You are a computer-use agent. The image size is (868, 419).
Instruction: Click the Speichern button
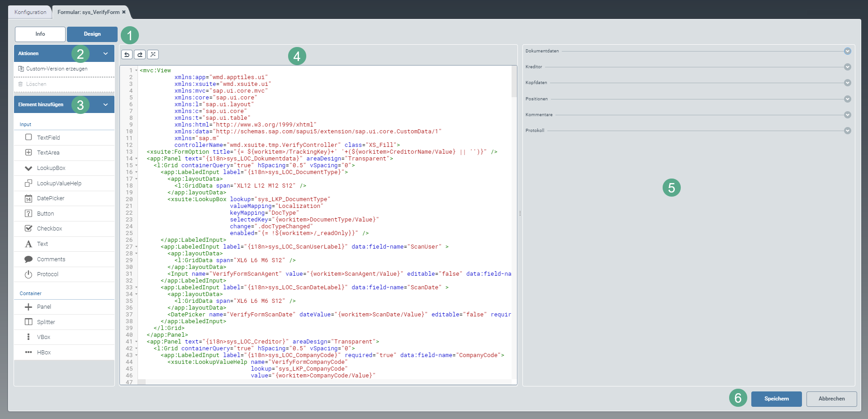pos(776,399)
